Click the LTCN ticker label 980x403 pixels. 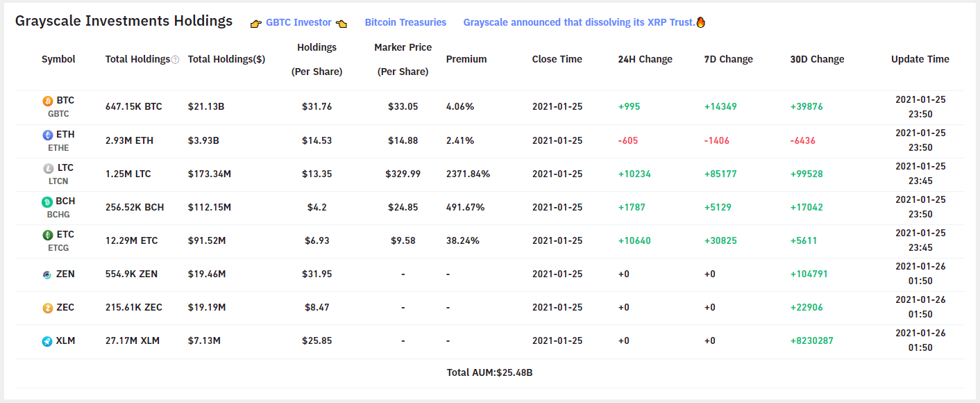point(58,181)
